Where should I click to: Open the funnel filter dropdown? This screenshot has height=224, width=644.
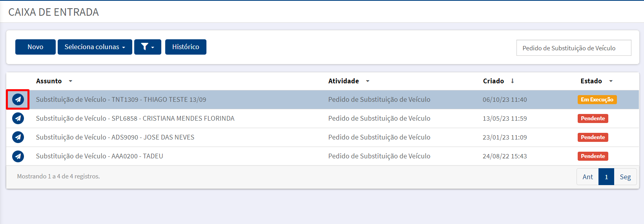tap(148, 47)
